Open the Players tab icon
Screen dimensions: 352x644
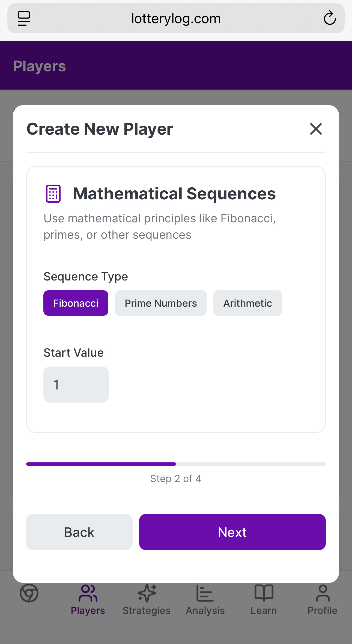point(88,593)
